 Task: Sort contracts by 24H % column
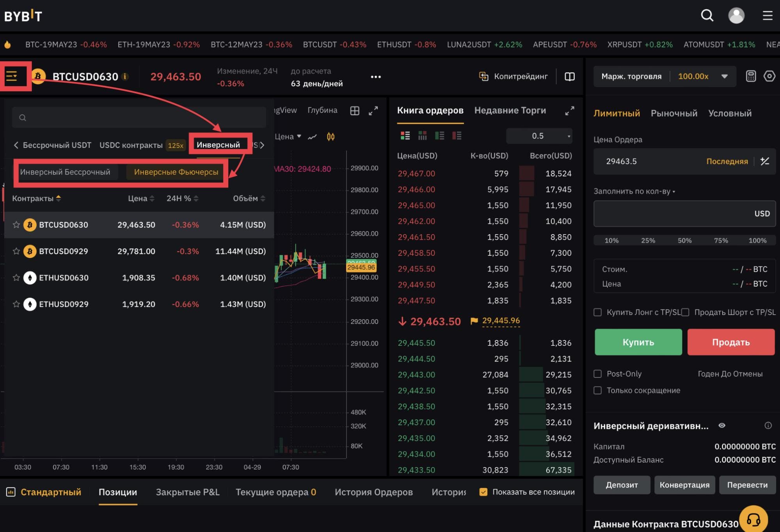[x=182, y=199]
